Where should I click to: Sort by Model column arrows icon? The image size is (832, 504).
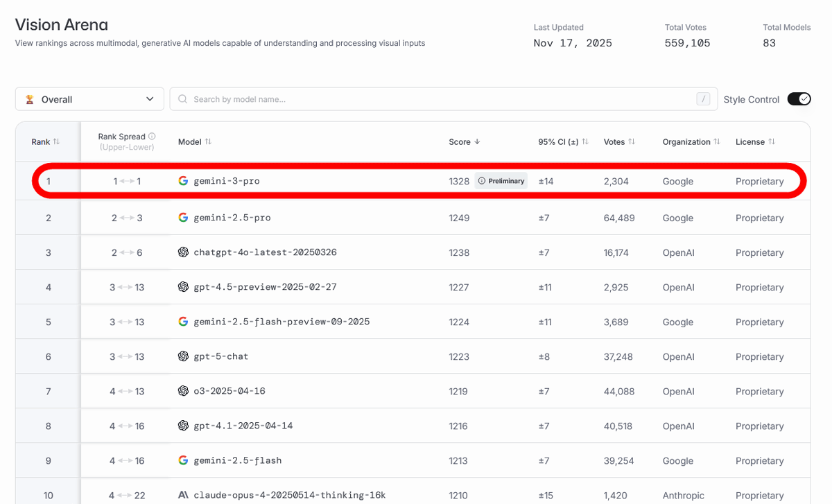tap(208, 141)
